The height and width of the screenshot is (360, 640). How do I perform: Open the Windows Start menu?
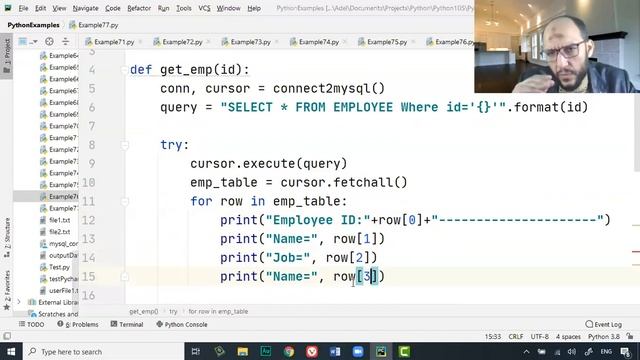[11, 352]
